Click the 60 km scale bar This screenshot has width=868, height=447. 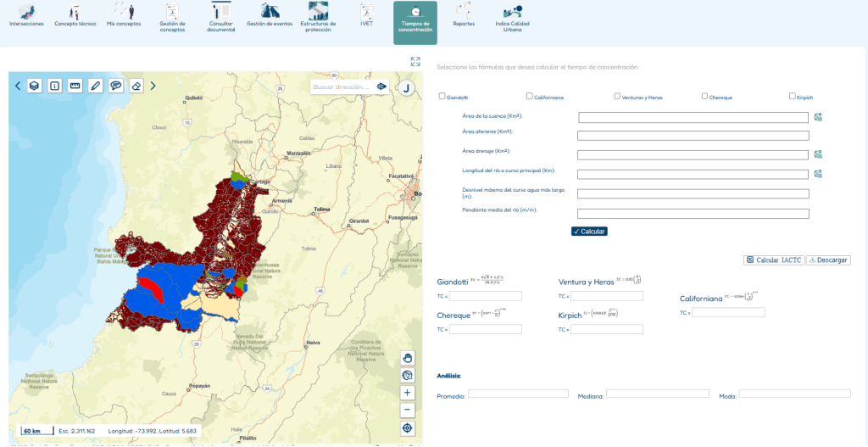click(x=36, y=431)
